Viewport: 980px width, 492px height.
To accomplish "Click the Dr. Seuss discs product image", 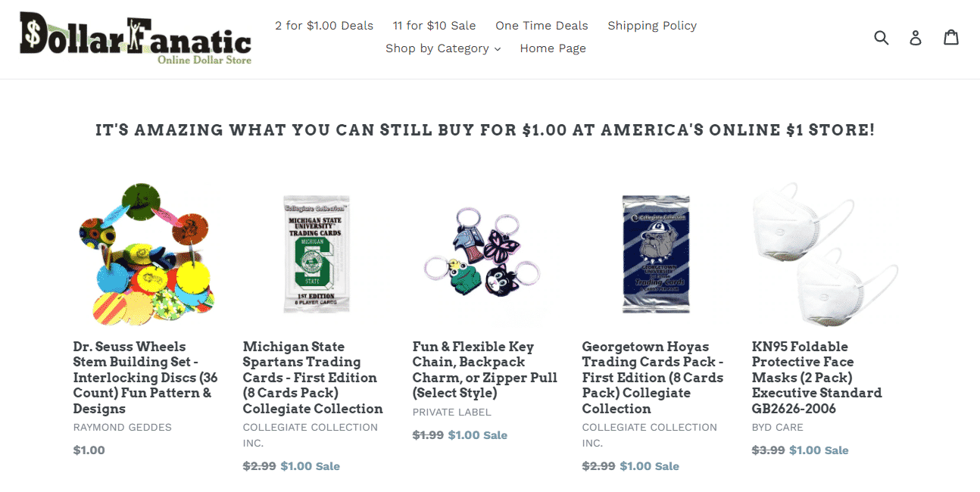I will [145, 254].
